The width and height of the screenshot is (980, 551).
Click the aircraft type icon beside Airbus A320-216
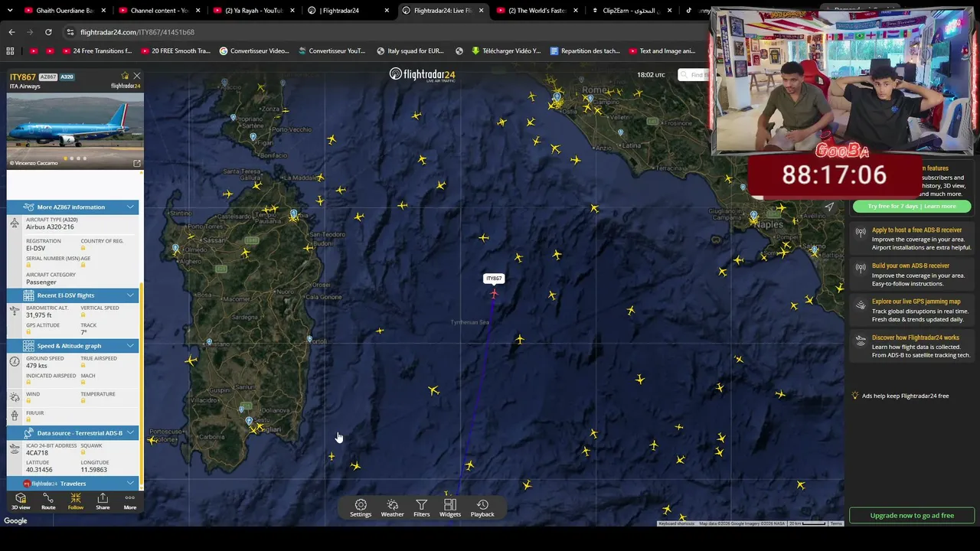coord(15,223)
